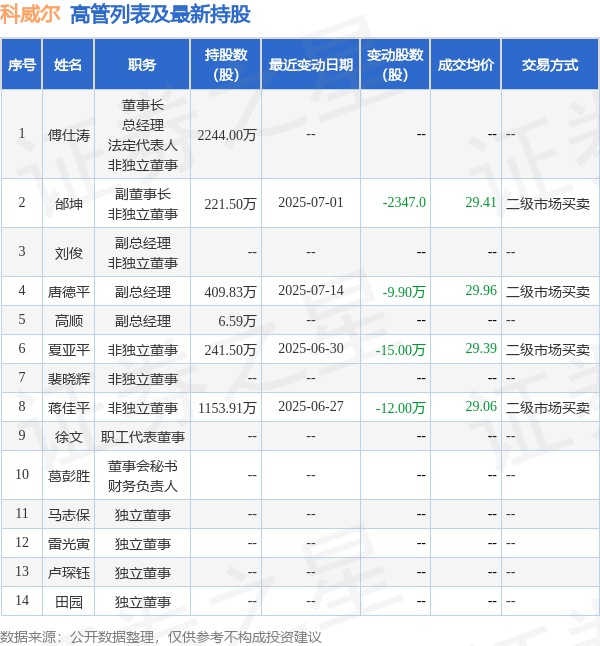Select the name 邰坤
This screenshot has height=646, width=600.
point(68,204)
